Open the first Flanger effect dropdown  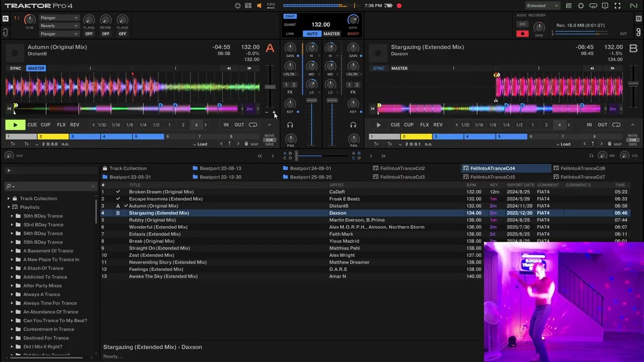point(59,18)
